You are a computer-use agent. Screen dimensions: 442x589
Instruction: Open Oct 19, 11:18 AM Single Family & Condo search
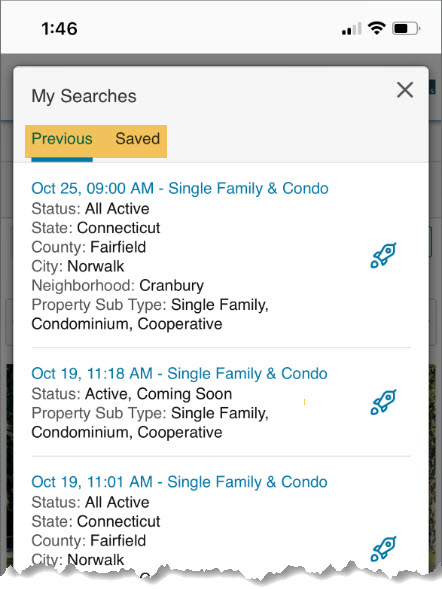coord(180,373)
